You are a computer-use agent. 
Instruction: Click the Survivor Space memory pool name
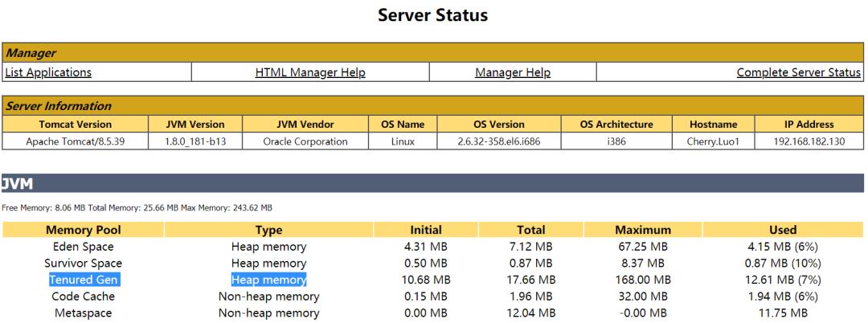[x=83, y=264]
